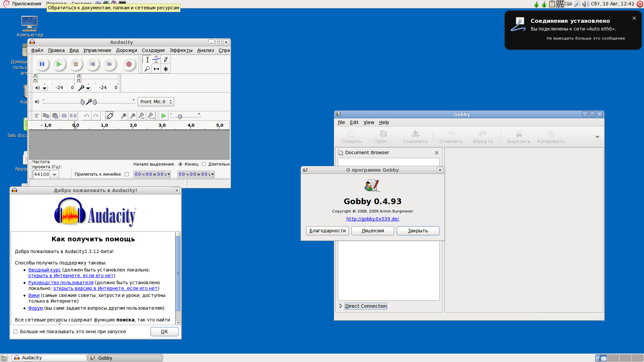Click Создать button in Gobby toolbar
Image resolution: width=644 pixels, height=362 pixels.
click(x=352, y=137)
